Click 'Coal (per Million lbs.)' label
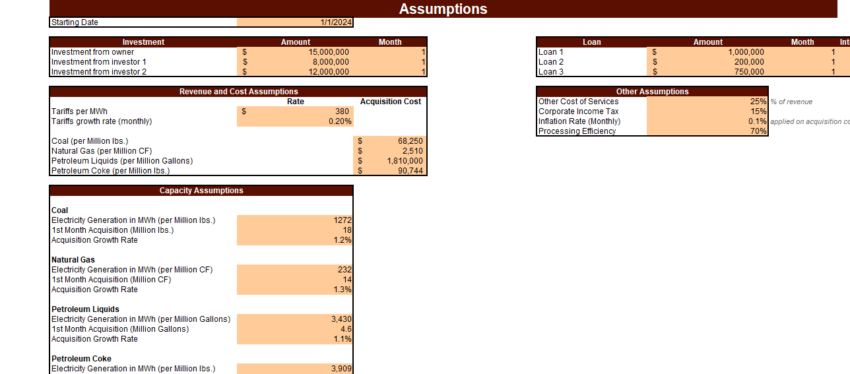Screen dimensions: 850x374 (89, 141)
